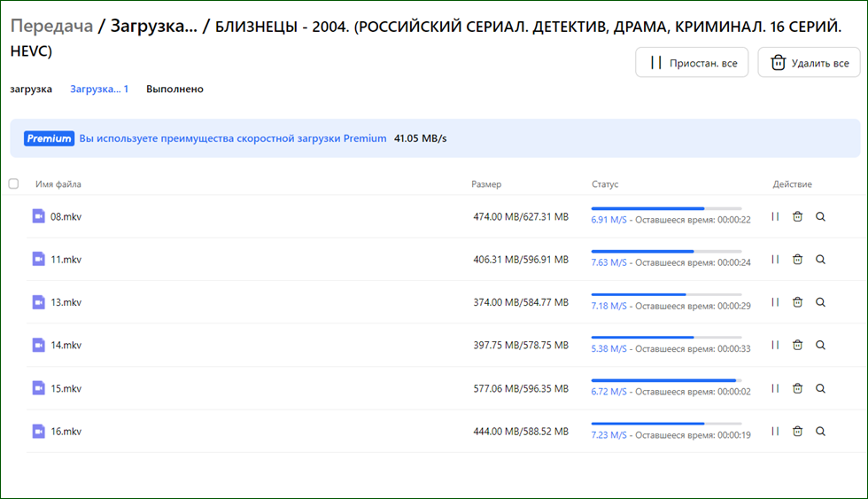Delete the 15.mkv download

(798, 388)
